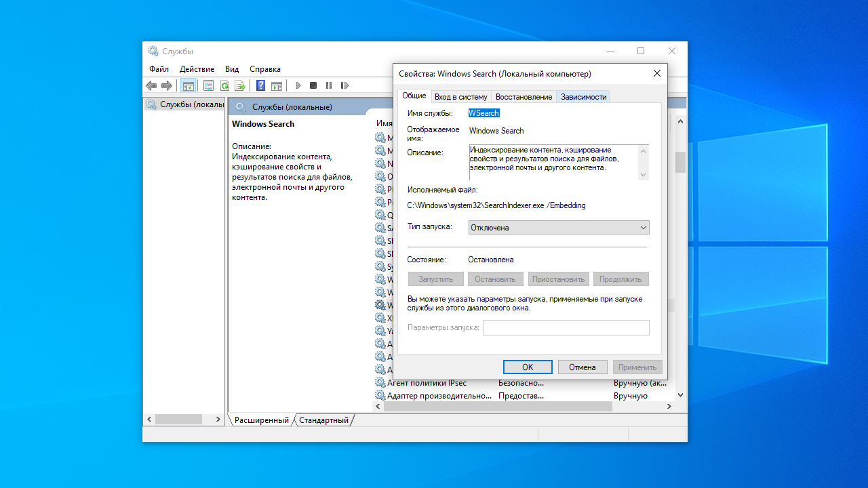
Task: Click bold Windows Search title in extended pane
Action: (x=263, y=124)
